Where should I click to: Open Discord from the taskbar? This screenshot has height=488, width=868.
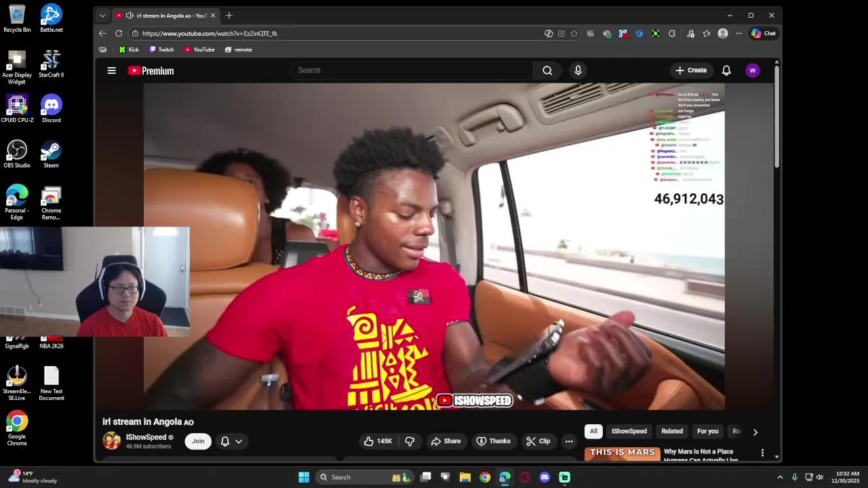click(x=545, y=477)
